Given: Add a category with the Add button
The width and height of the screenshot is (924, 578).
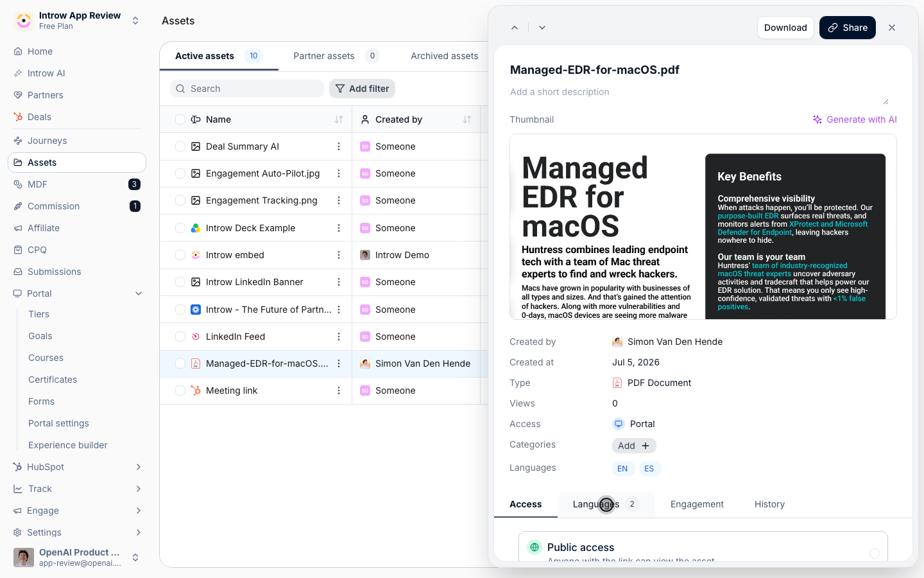Looking at the screenshot, I should [634, 446].
